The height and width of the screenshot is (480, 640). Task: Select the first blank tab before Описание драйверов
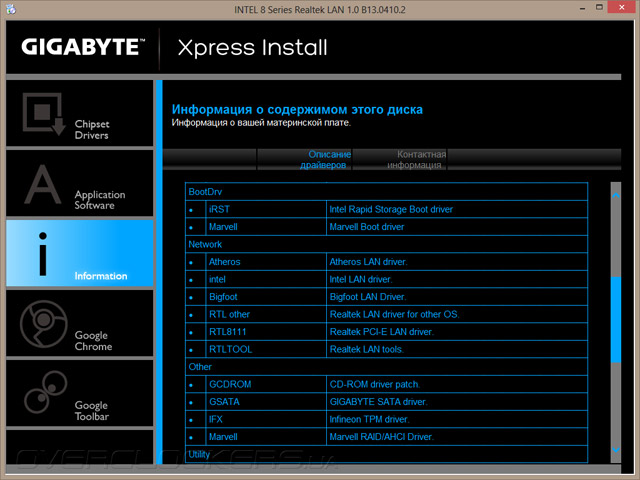point(209,160)
